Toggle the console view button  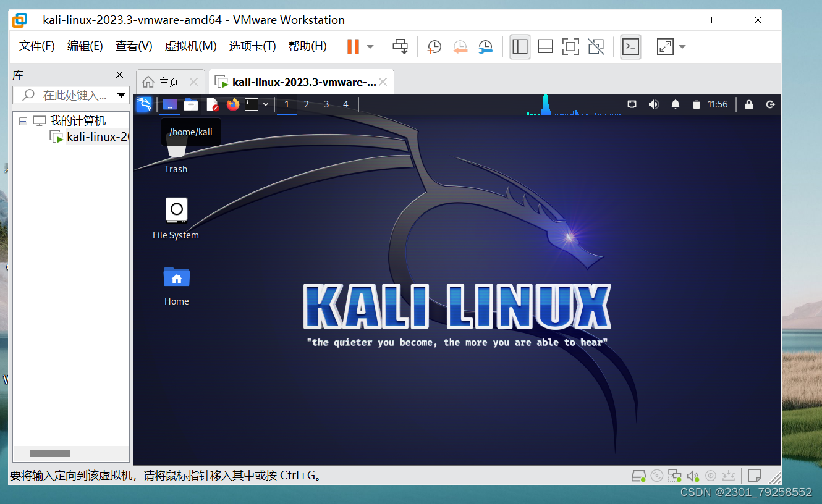(630, 46)
